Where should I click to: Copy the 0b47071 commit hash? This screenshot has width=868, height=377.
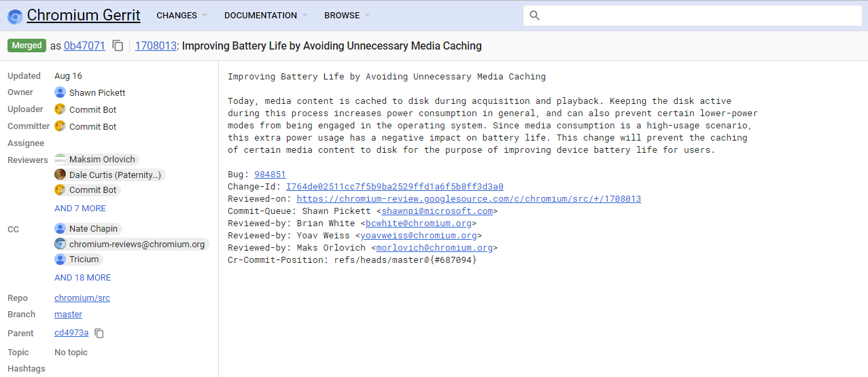click(118, 46)
